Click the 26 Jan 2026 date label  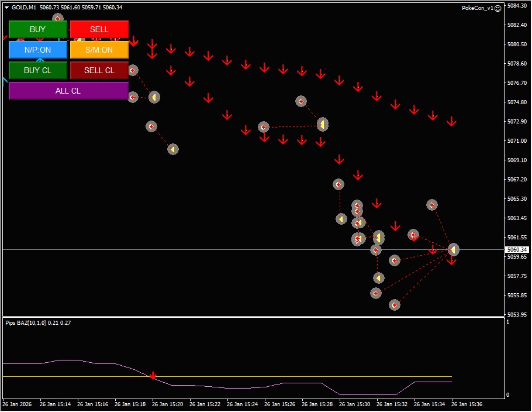17,404
